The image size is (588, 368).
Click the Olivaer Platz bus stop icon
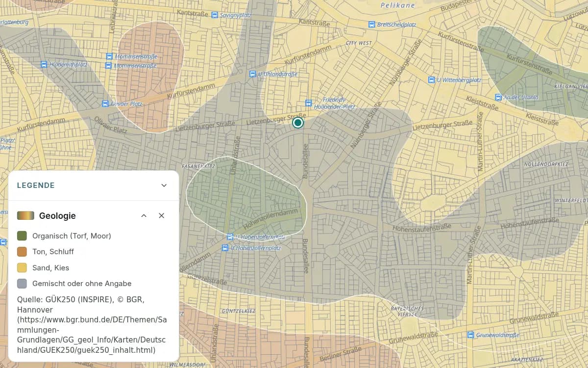click(105, 104)
